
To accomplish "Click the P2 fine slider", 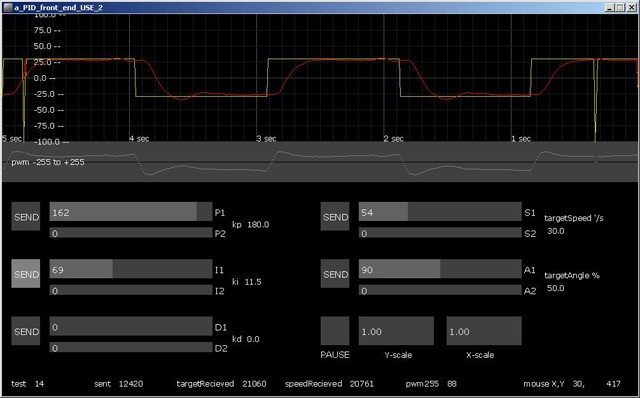I will coord(131,233).
